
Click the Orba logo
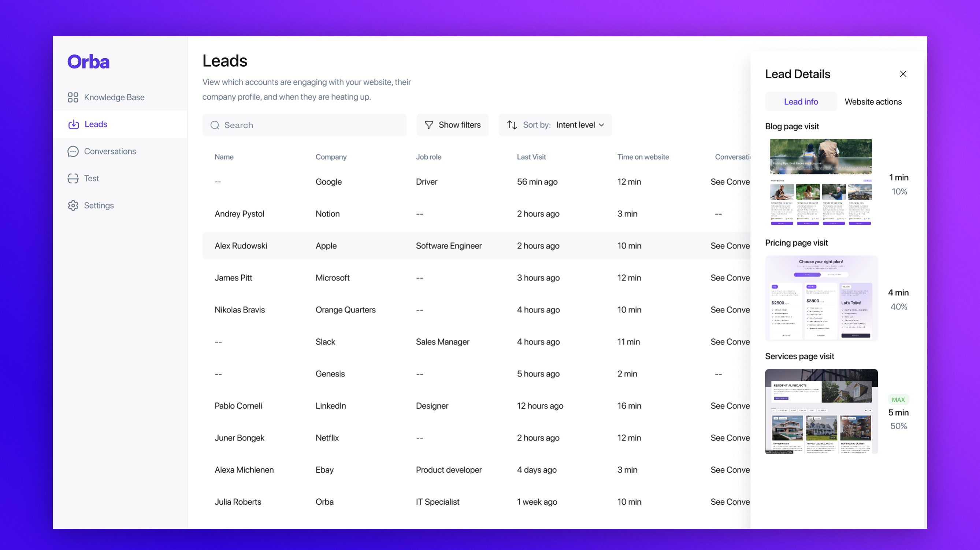pyautogui.click(x=88, y=62)
